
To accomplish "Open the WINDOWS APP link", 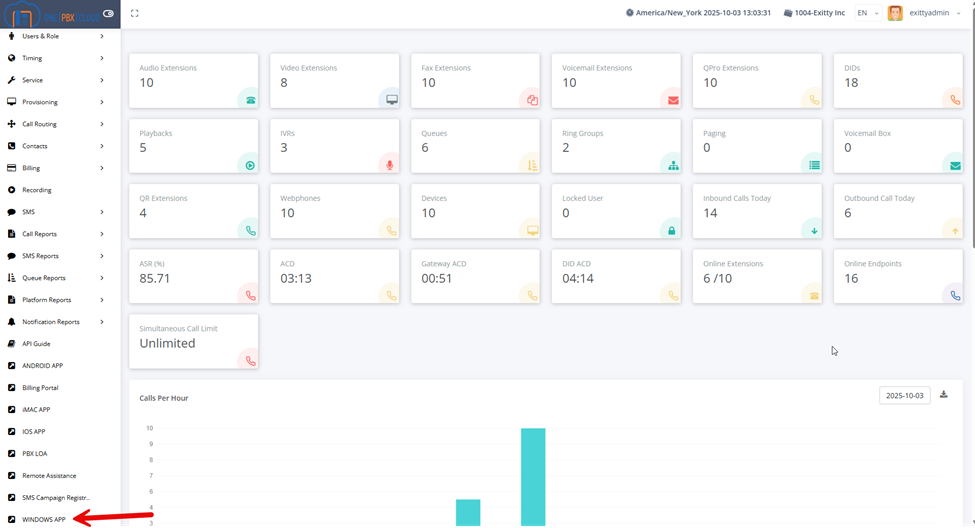I will (x=44, y=520).
